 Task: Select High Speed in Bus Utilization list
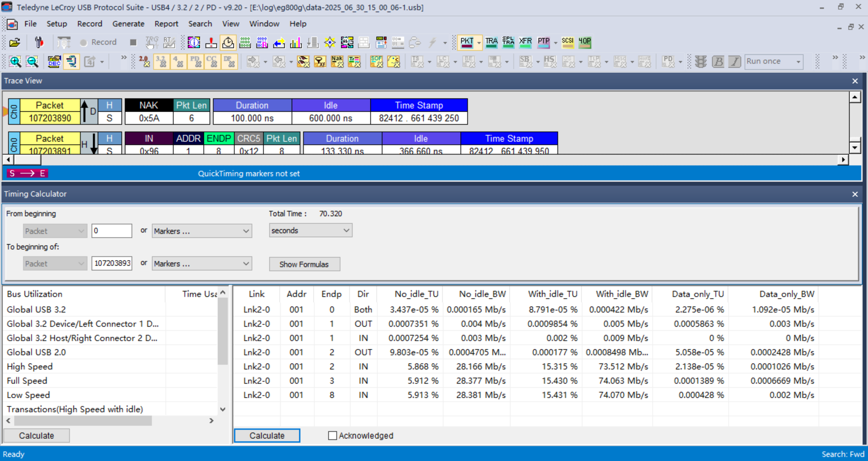(30, 367)
